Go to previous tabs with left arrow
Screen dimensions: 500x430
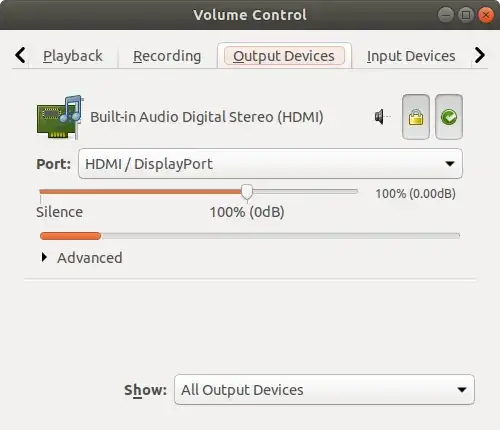pyautogui.click(x=20, y=55)
